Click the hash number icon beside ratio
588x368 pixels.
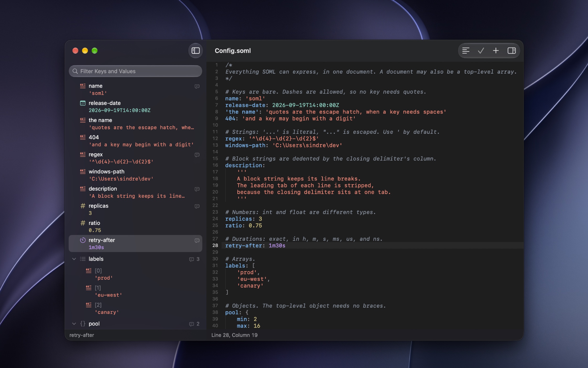click(83, 223)
